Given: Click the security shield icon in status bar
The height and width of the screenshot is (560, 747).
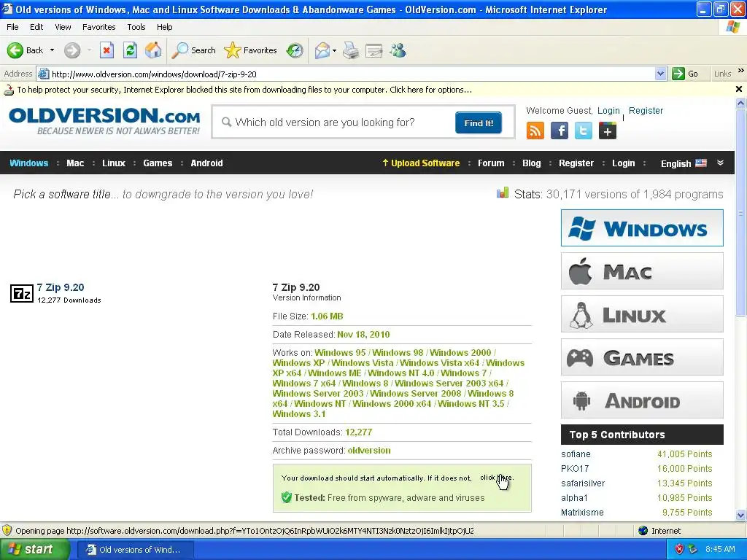Looking at the screenshot, I should tap(7, 531).
